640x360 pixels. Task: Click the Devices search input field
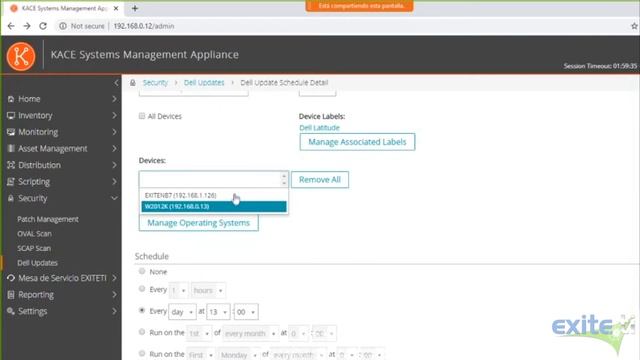coord(210,179)
